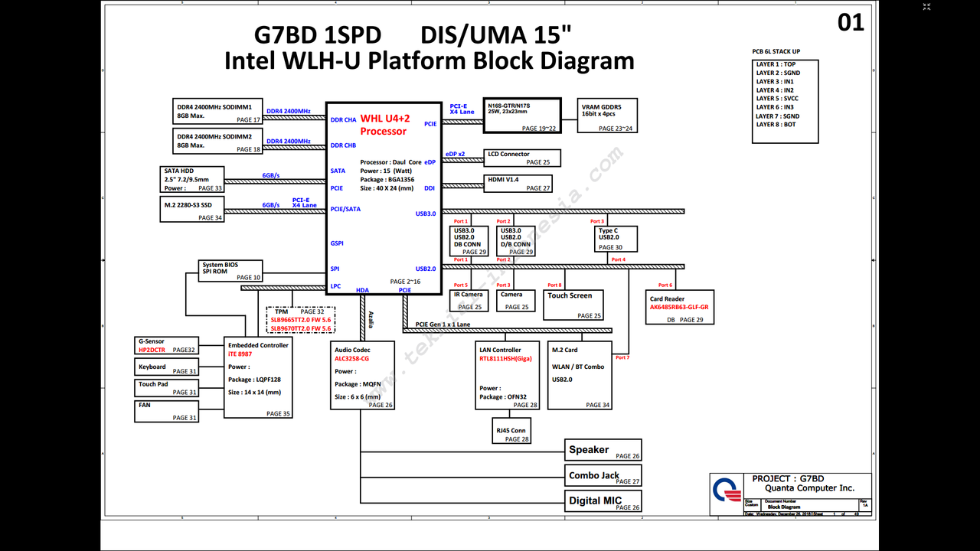Select the 'SATA HDD' block
The width and height of the screenshot is (980, 551).
coord(192,179)
